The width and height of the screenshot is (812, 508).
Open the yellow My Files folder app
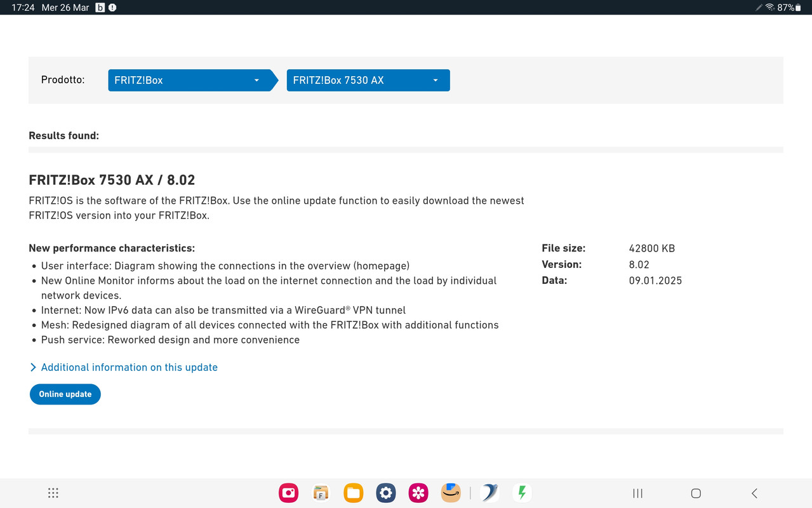click(x=353, y=493)
